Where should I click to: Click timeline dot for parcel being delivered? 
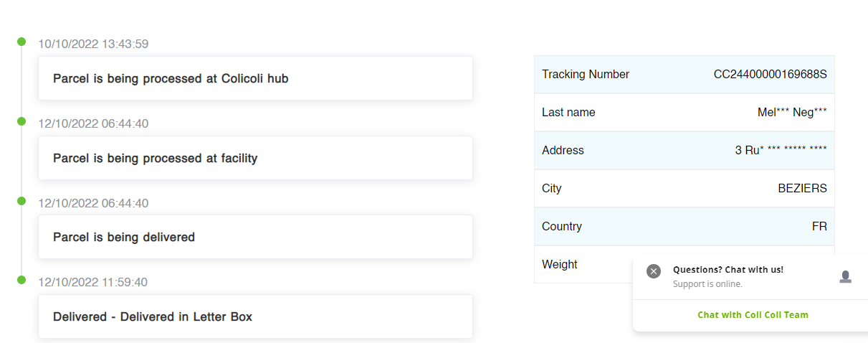22,201
